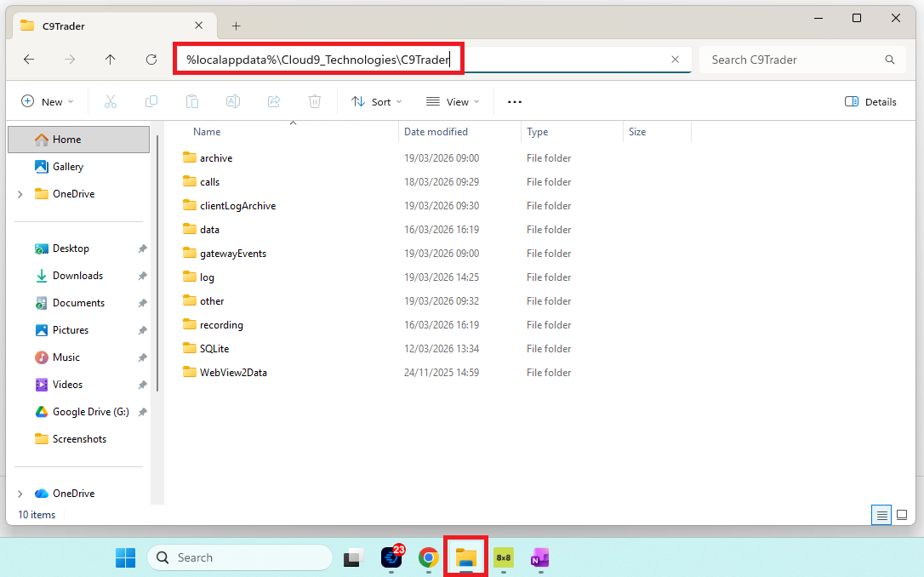Open Task View on the taskbar

pyautogui.click(x=354, y=557)
